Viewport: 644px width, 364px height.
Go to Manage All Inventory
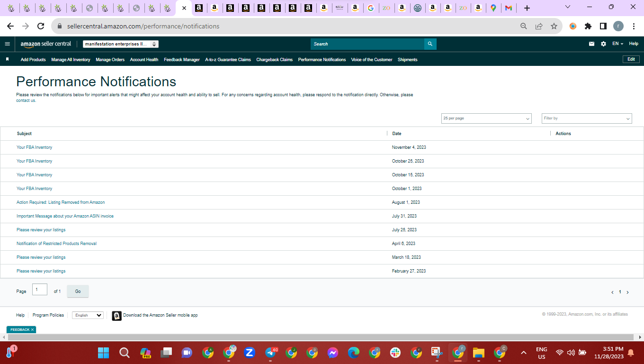[x=71, y=60]
